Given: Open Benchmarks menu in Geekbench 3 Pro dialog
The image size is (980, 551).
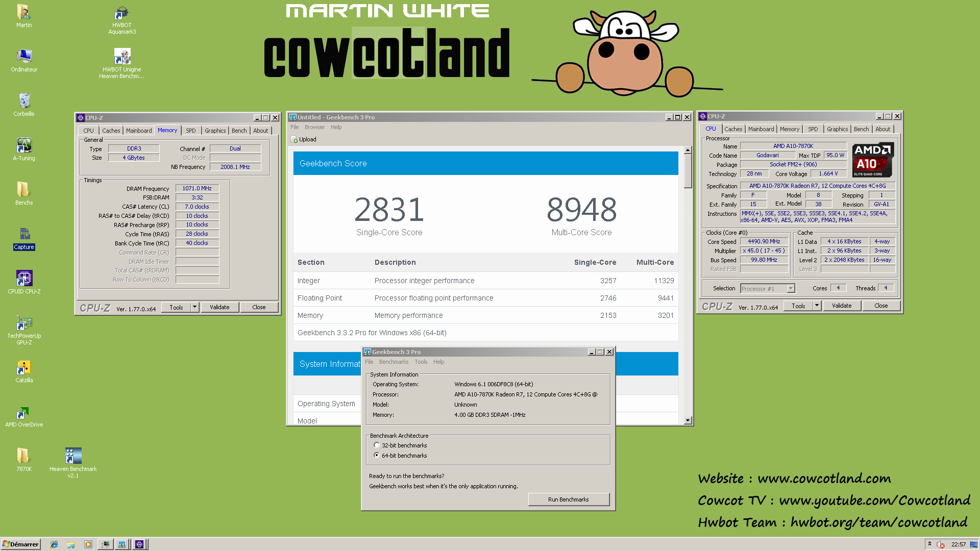Looking at the screenshot, I should [x=394, y=362].
